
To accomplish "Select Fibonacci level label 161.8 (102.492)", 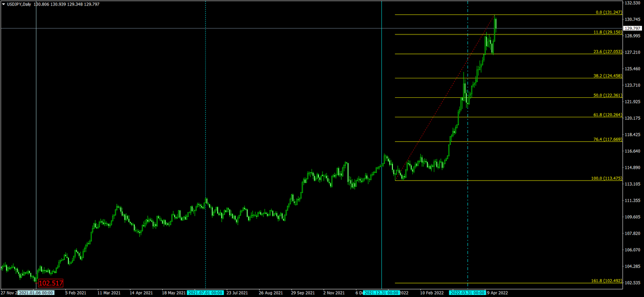I will pyautogui.click(x=607, y=281).
